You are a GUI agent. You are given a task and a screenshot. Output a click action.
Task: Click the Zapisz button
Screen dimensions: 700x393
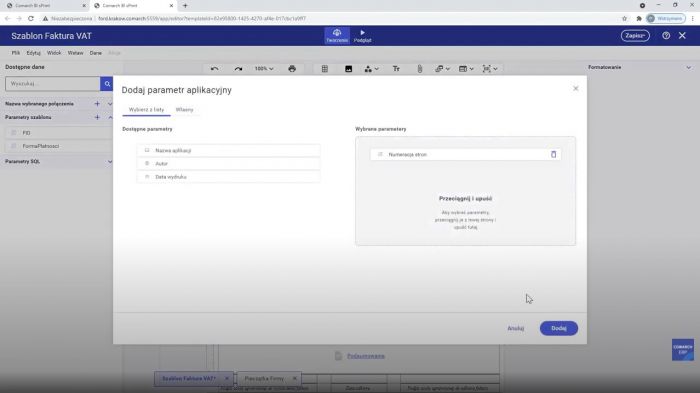pos(635,36)
